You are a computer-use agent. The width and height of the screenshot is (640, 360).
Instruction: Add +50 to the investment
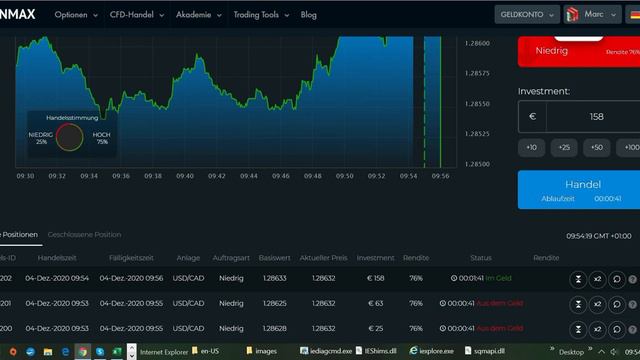pos(597,147)
